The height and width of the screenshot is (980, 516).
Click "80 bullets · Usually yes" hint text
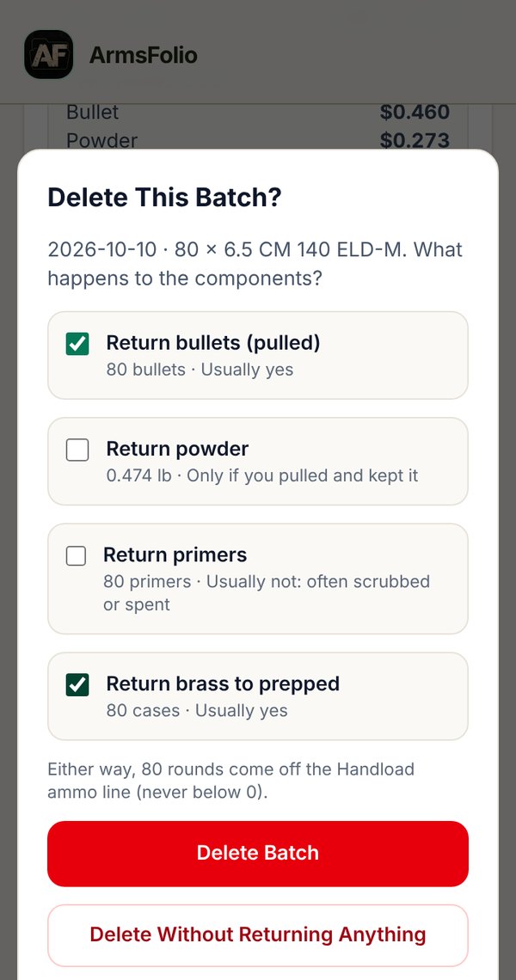(200, 370)
